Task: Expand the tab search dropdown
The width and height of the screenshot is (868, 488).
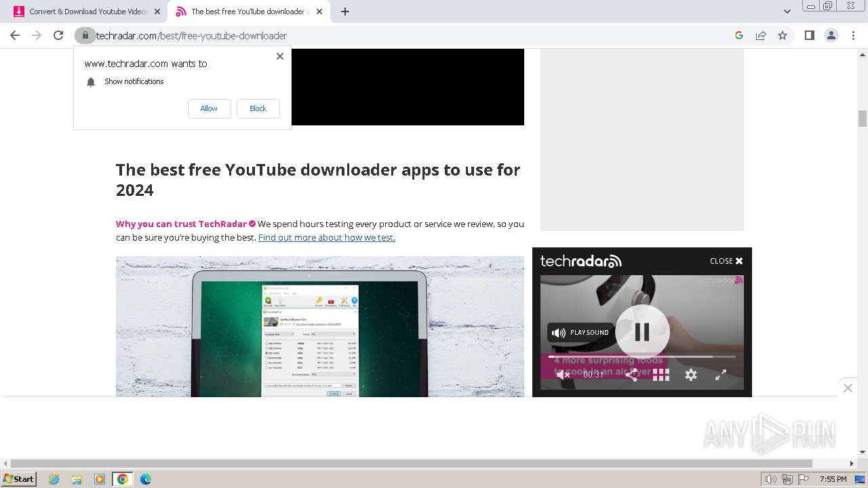Action: click(x=787, y=12)
